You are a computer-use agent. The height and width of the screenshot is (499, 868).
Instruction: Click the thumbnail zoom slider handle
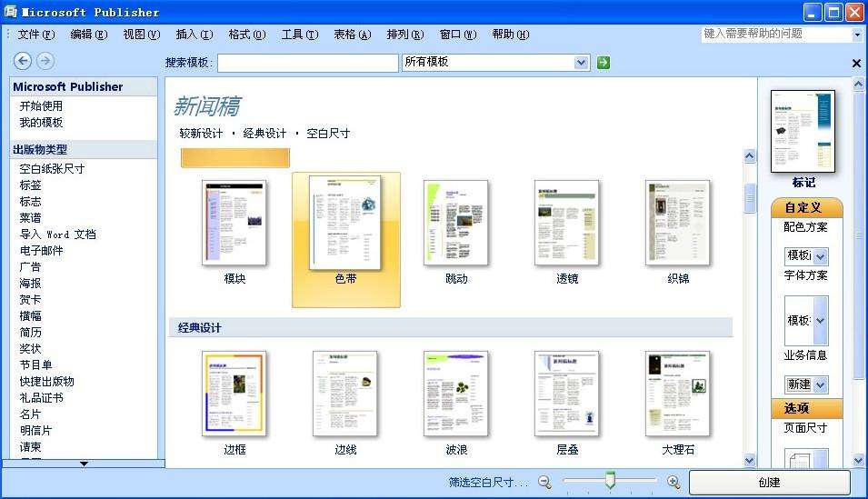click(x=610, y=480)
